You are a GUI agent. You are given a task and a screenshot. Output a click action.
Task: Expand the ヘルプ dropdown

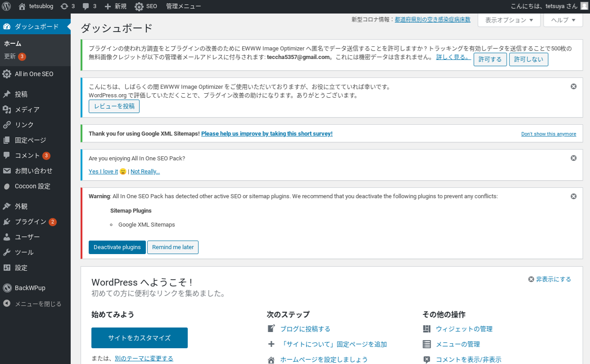click(x=563, y=20)
